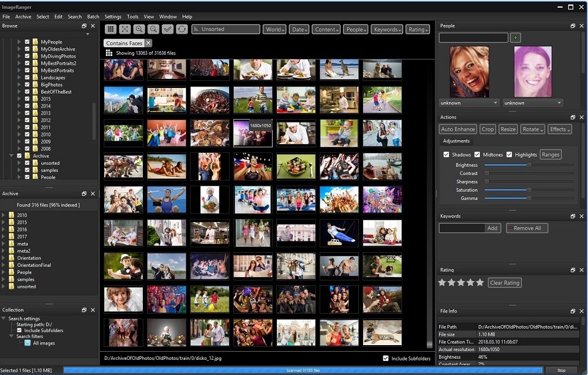Open the Batch menu
This screenshot has height=375, width=588.
coord(93,17)
